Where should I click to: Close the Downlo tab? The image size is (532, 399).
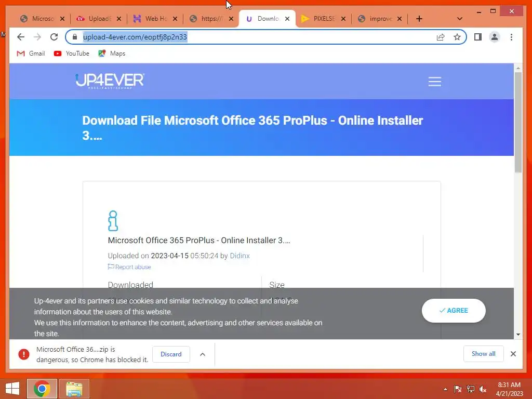coord(287,19)
